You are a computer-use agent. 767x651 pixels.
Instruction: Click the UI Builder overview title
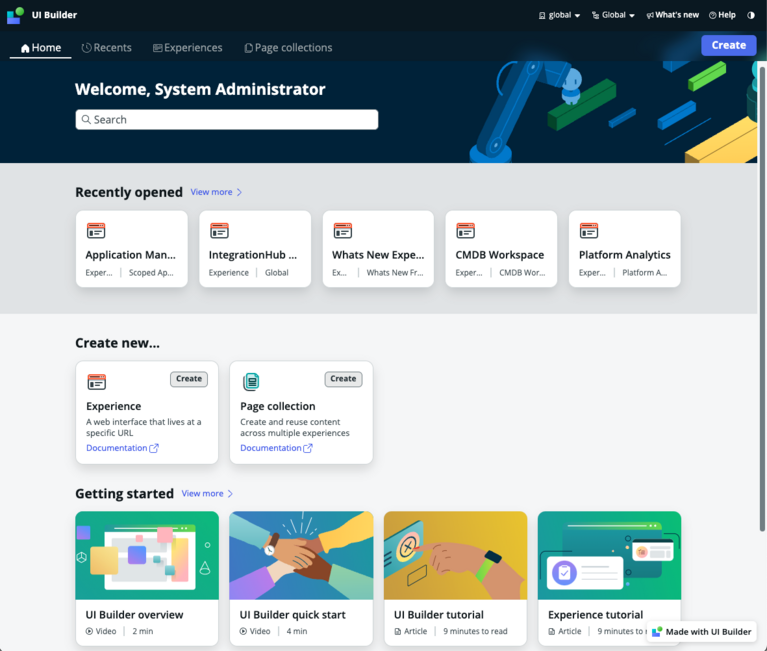pos(135,615)
